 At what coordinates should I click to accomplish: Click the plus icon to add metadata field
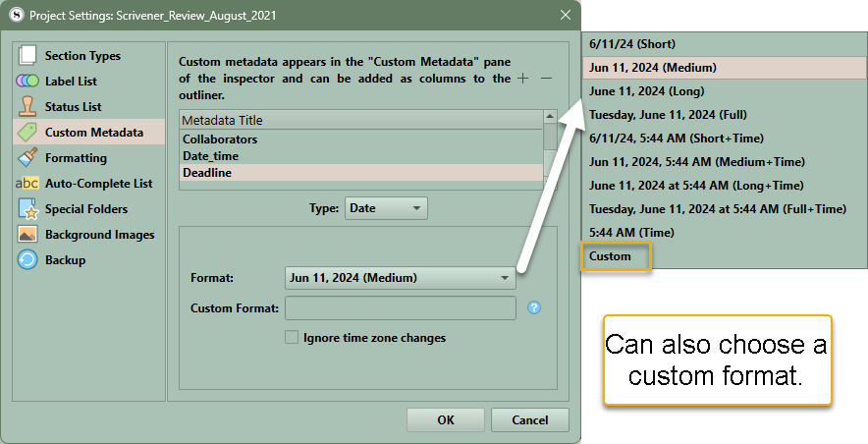click(522, 79)
